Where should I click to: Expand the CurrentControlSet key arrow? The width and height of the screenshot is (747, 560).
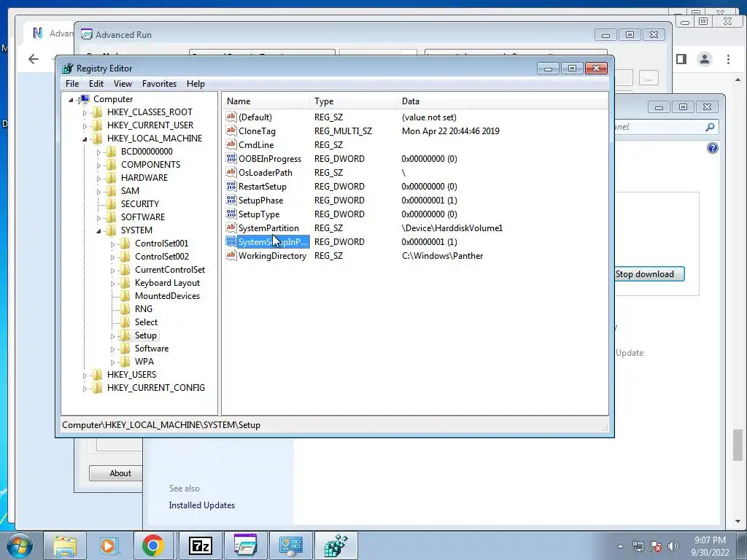(112, 271)
